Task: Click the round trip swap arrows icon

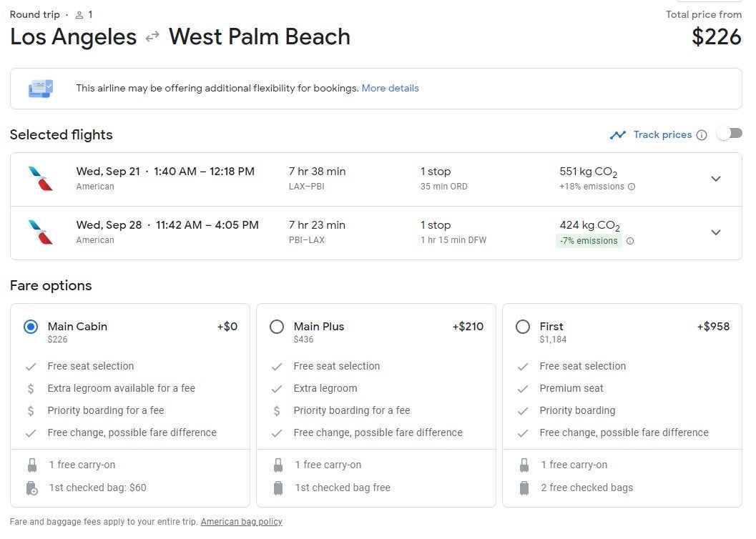Action: (x=152, y=37)
